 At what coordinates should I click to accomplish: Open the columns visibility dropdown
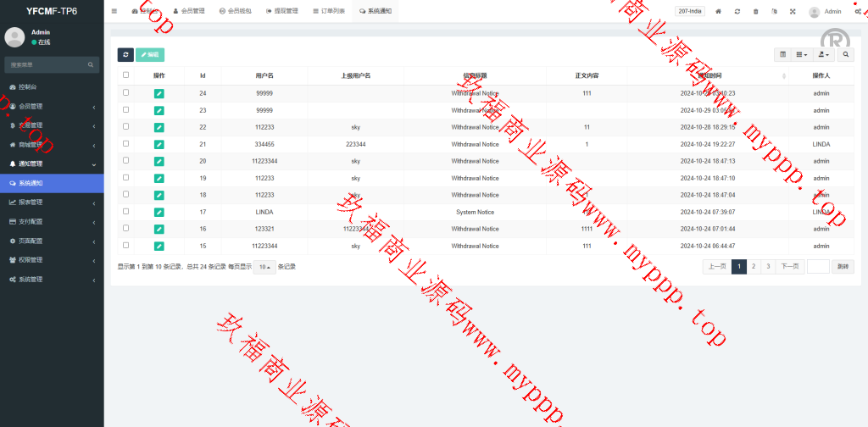[x=801, y=54]
